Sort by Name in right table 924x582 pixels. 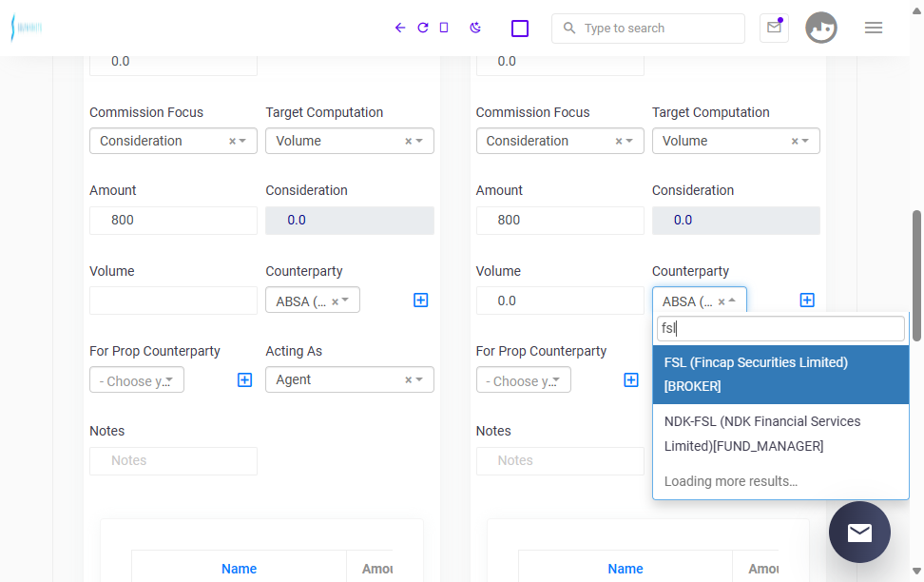pos(626,569)
